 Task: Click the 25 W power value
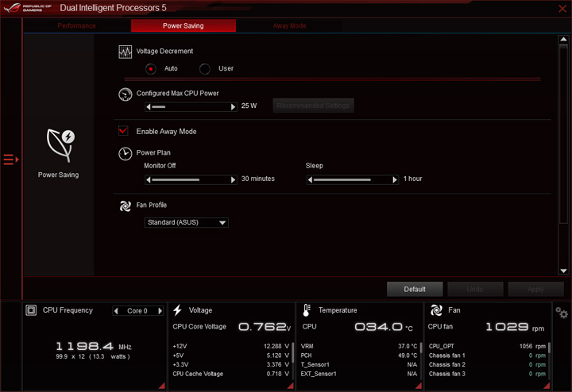(x=249, y=106)
